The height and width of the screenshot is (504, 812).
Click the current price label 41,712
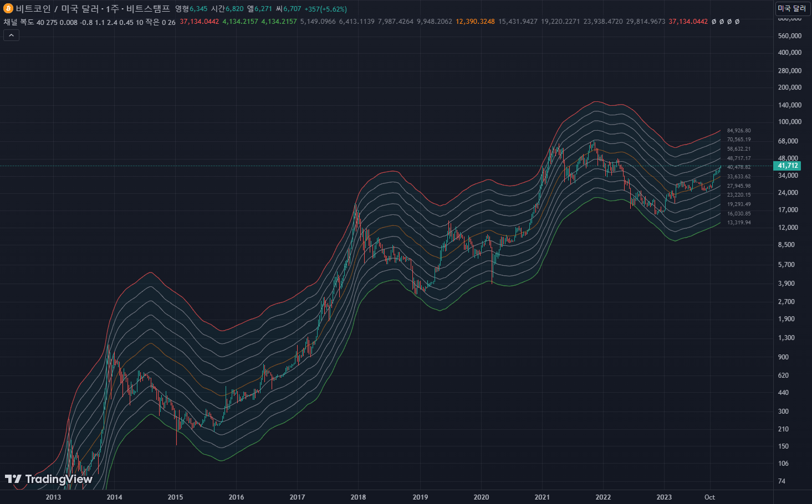788,166
